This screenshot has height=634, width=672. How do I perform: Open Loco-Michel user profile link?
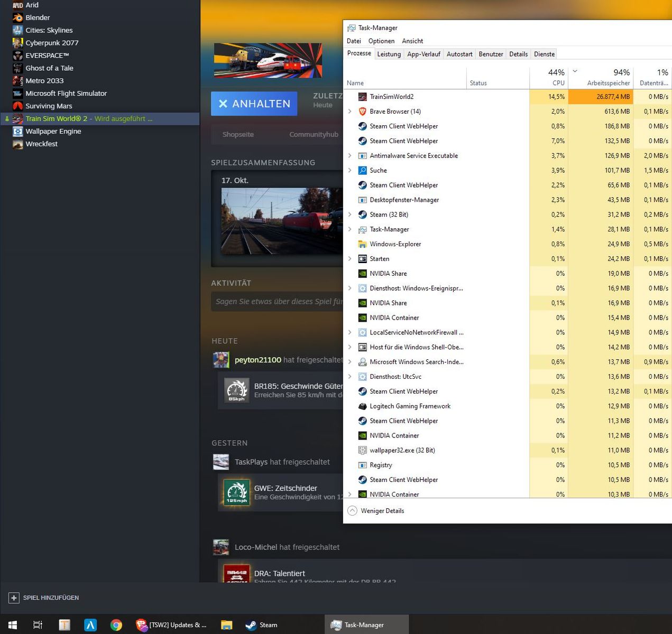(x=256, y=547)
